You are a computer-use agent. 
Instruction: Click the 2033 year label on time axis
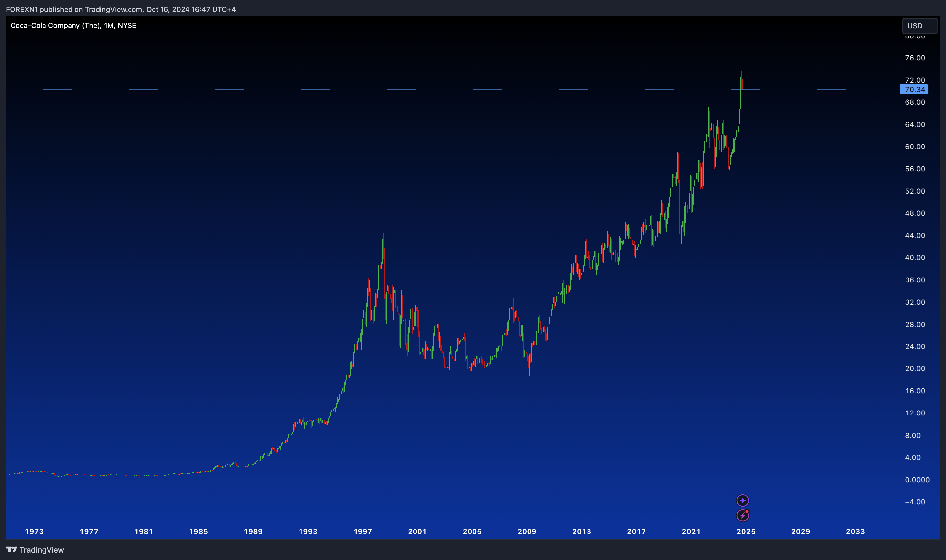tap(855, 531)
